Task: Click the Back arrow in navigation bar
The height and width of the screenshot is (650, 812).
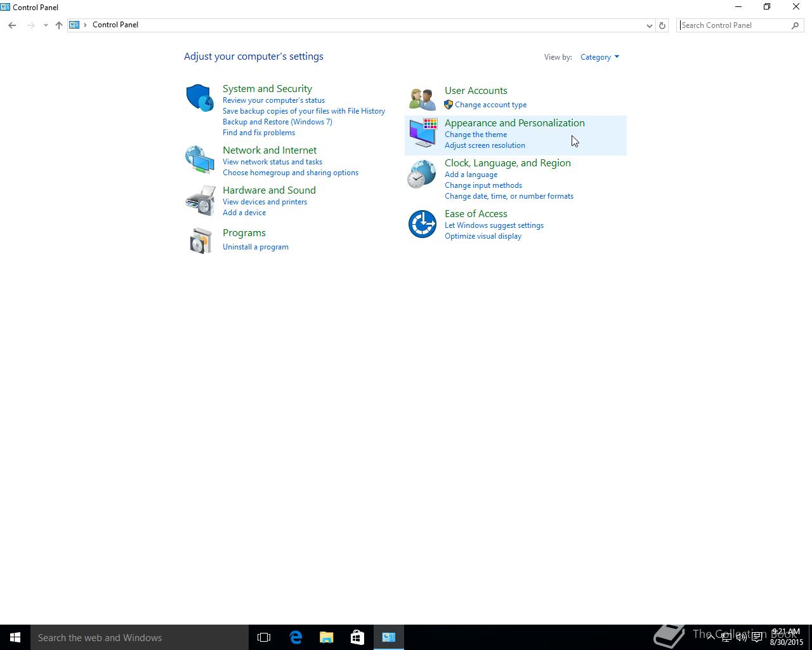Action: [x=12, y=25]
